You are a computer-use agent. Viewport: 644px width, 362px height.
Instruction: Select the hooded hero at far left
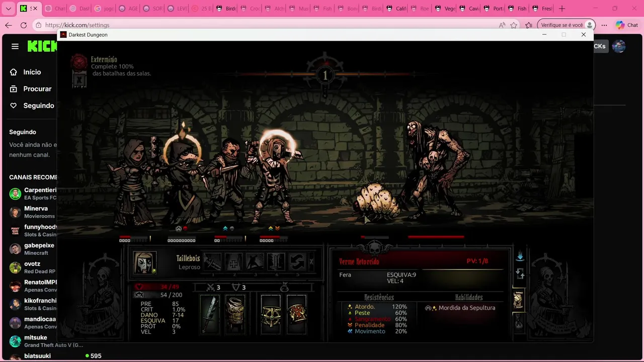[133, 184]
